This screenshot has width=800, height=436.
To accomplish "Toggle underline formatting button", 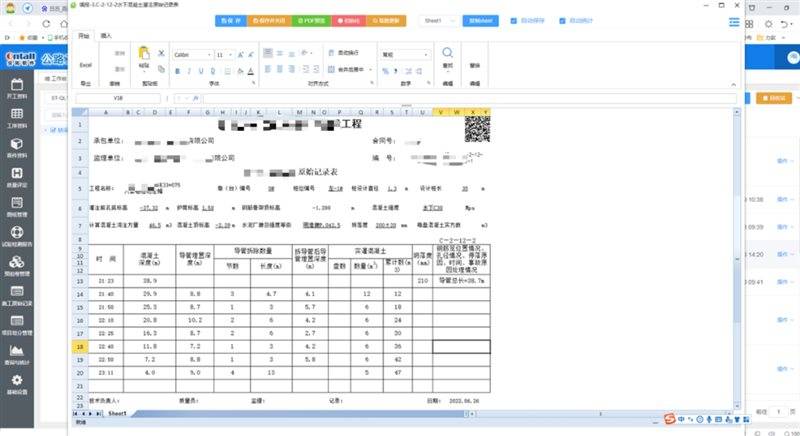I will click(x=201, y=71).
